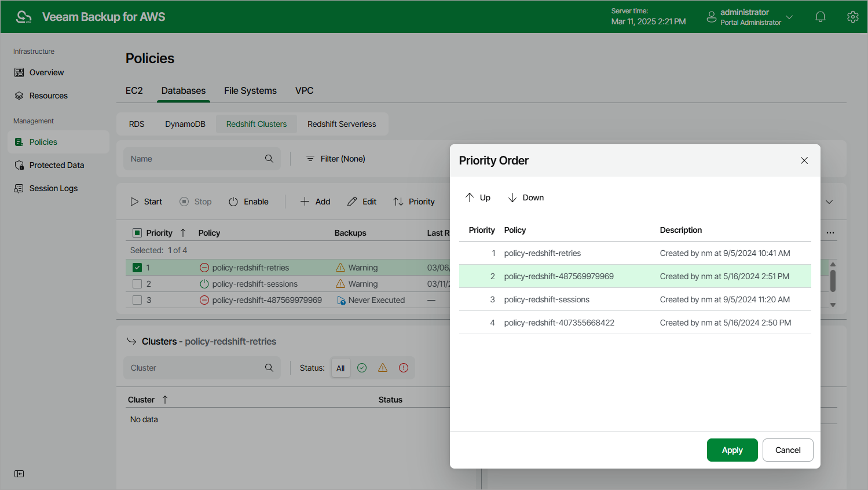868x490 pixels.
Task: Expand the chevron at toolbar right edge
Action: [829, 202]
